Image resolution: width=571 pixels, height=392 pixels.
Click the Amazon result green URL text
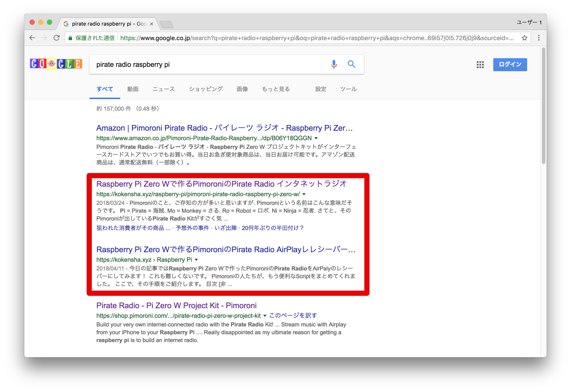pos(204,138)
